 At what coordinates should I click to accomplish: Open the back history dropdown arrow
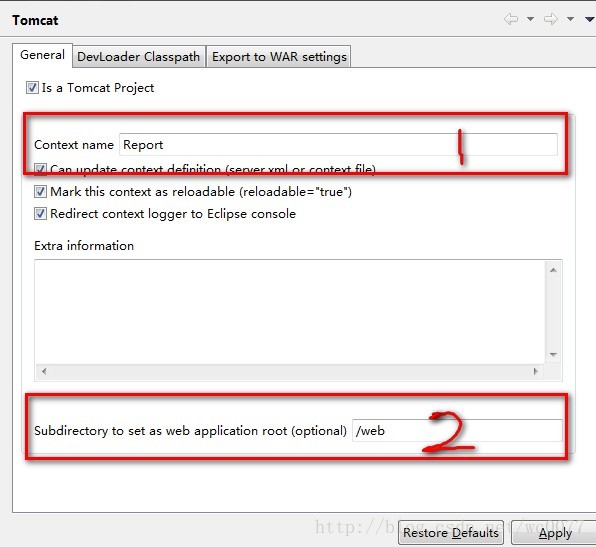click(x=530, y=19)
